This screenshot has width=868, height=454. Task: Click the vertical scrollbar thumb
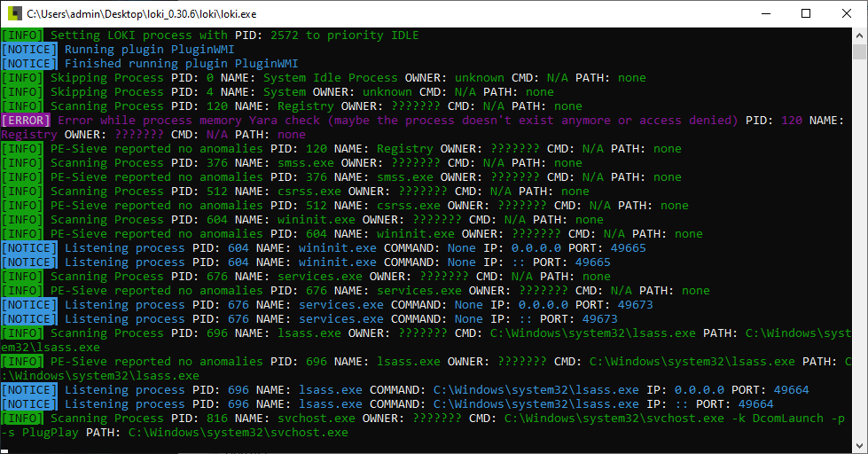tap(859, 51)
